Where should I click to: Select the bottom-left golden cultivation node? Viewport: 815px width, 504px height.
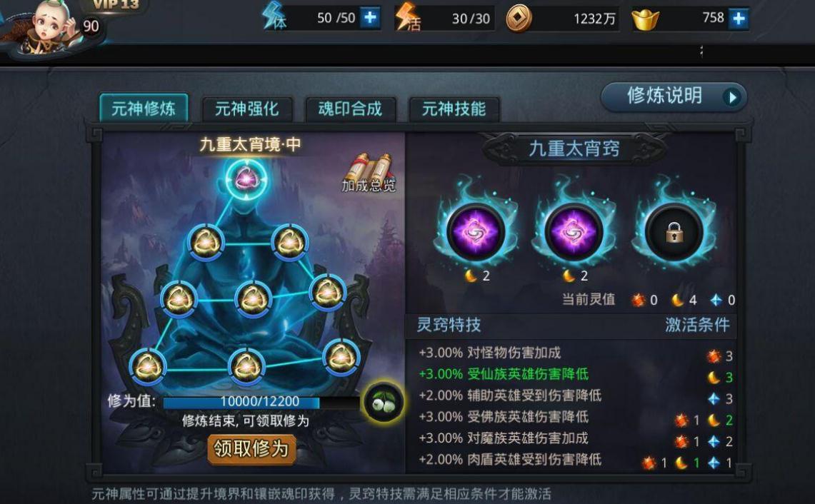click(x=148, y=366)
